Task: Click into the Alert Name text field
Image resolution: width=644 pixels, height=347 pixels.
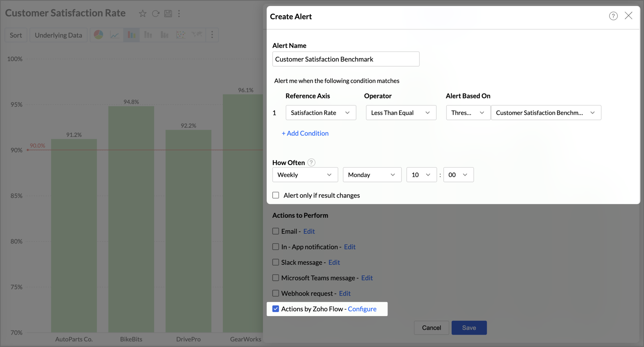Action: (346, 59)
